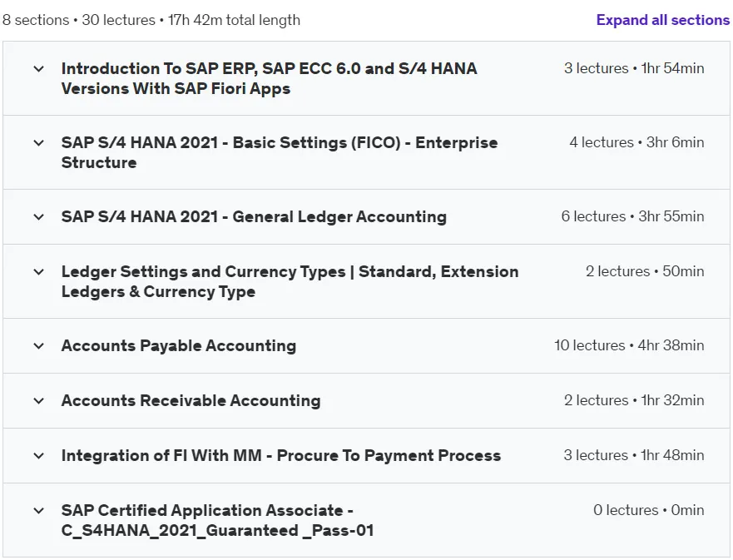733x560 pixels.
Task: Click the '3 lectures • 1hr 48min' duration text
Action: point(634,455)
